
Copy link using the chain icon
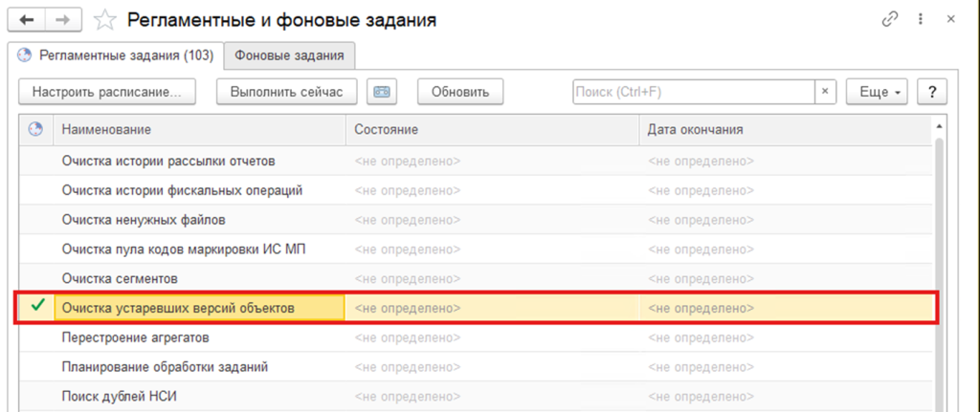pyautogui.click(x=889, y=20)
